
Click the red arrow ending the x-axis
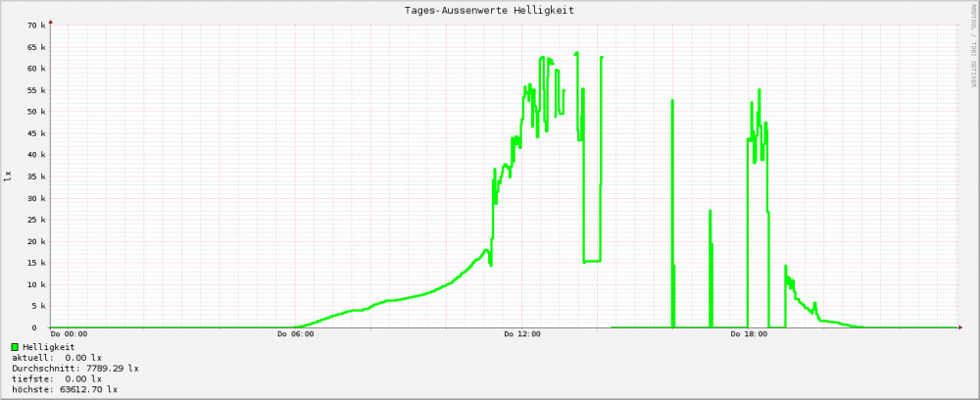pyautogui.click(x=958, y=327)
